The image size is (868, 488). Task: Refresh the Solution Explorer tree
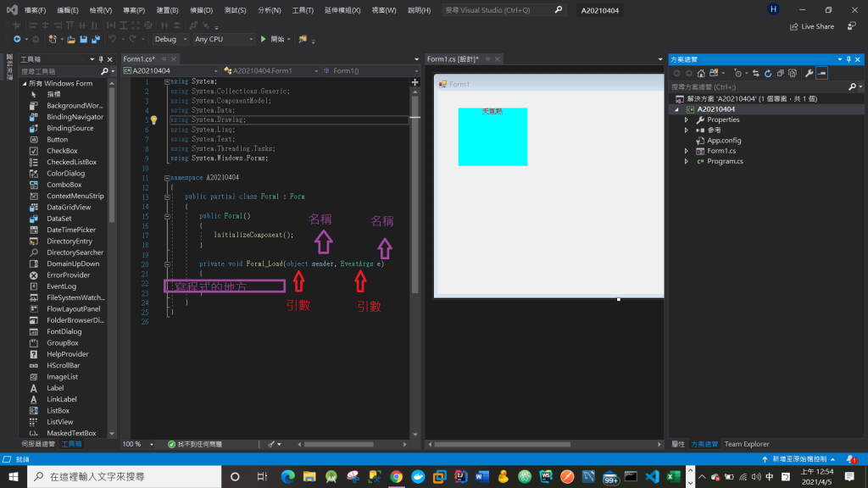click(768, 73)
